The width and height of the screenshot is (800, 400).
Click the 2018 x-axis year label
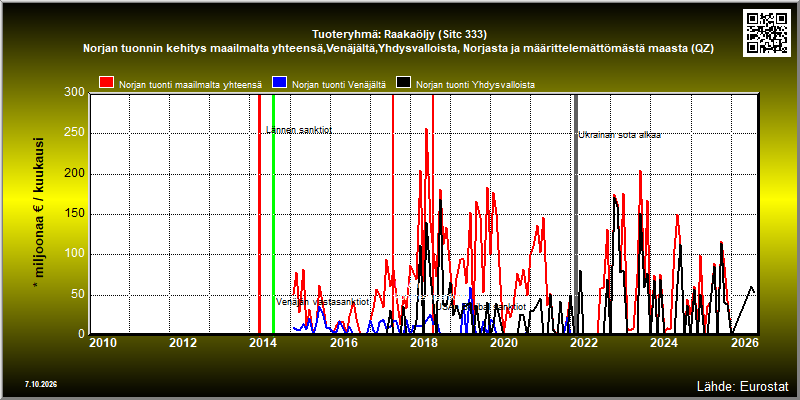pos(424,342)
